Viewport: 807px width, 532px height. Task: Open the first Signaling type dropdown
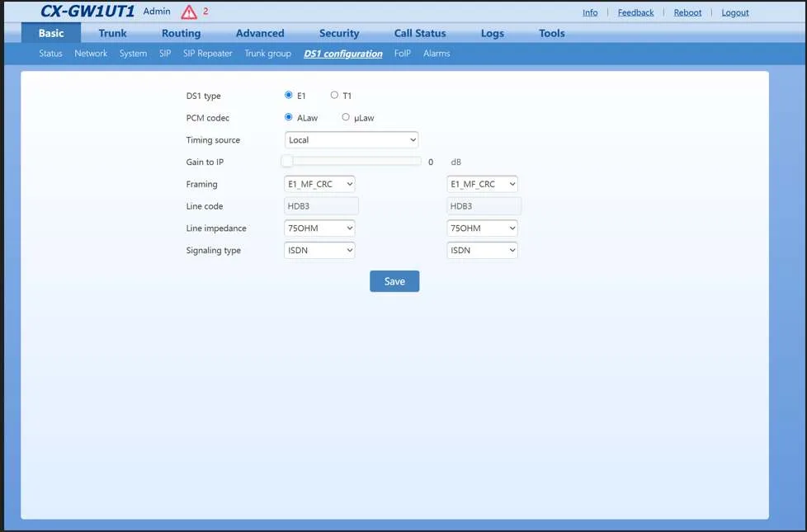pyautogui.click(x=319, y=251)
